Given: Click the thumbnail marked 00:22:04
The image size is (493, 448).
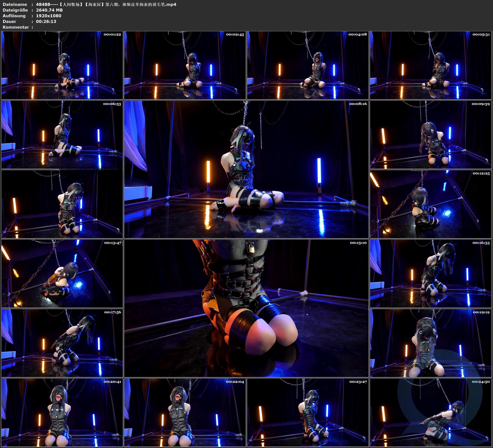Looking at the screenshot, I should (x=185, y=412).
